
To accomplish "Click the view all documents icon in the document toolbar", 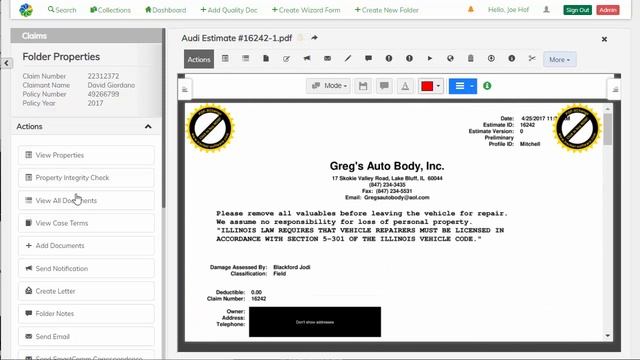I will tap(245, 59).
